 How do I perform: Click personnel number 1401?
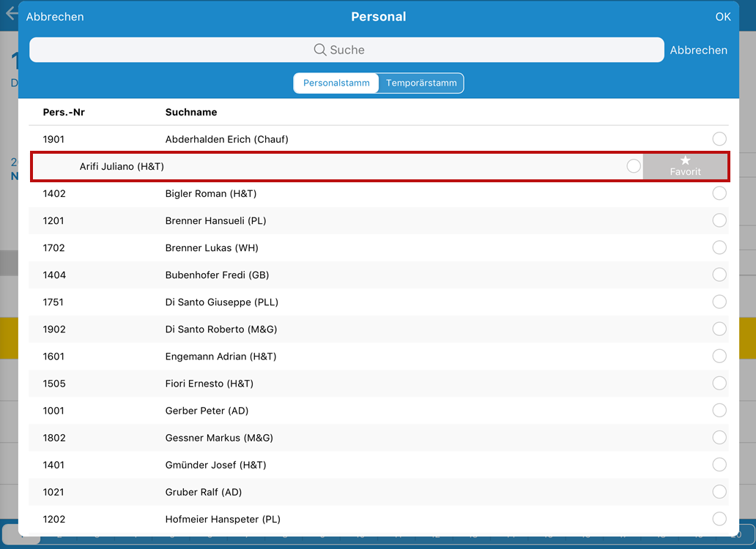53,466
